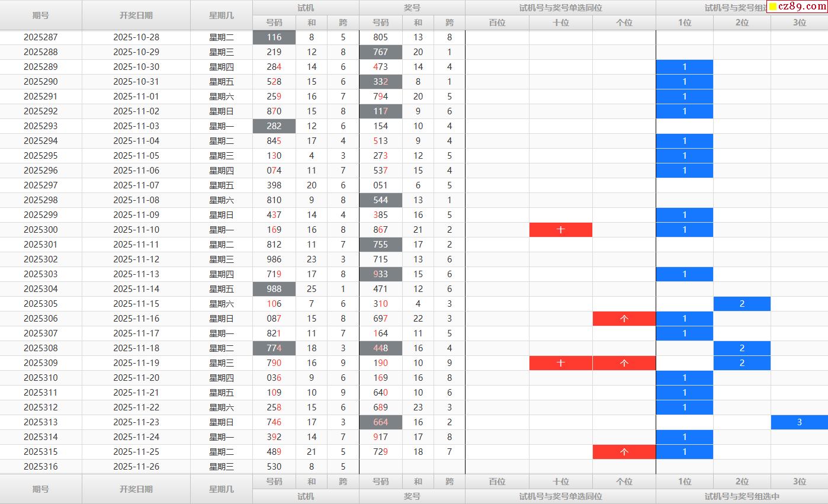Screen dimensions: 828x504
Task: Select issue number 2025316 cell
Action: (x=41, y=467)
